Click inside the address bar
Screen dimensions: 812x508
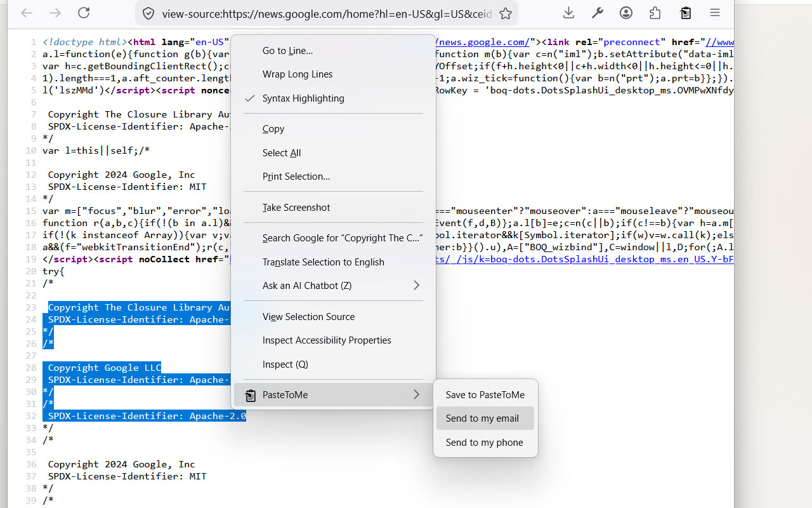[x=330, y=13]
